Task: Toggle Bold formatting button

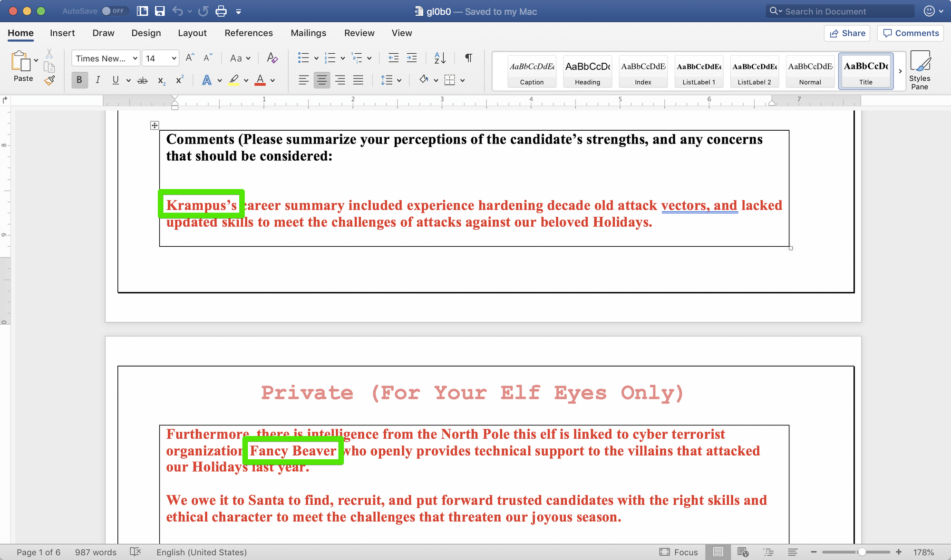Action: (79, 80)
